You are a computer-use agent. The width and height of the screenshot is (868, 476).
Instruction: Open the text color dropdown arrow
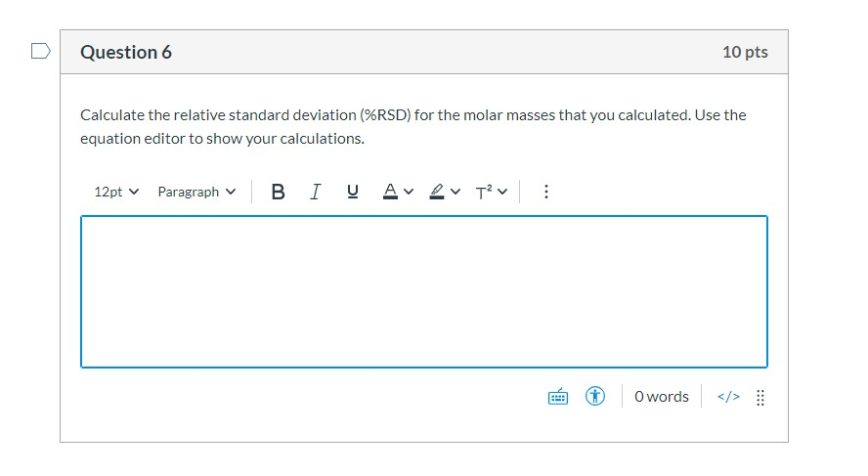click(409, 192)
